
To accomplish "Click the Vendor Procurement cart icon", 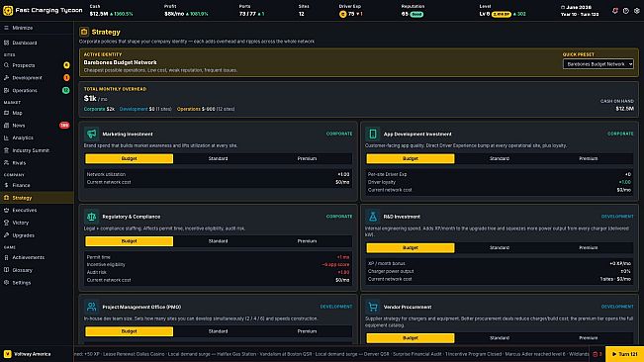I will (x=373, y=307).
